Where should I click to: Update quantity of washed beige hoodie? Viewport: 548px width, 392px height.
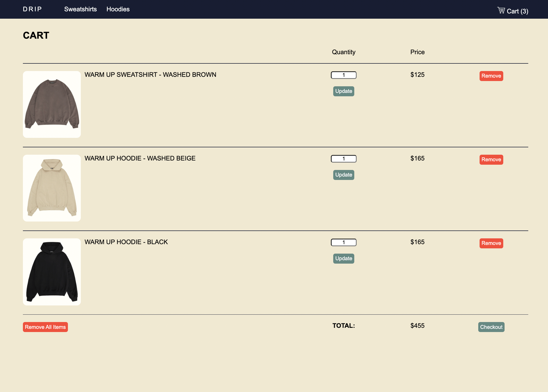click(343, 175)
